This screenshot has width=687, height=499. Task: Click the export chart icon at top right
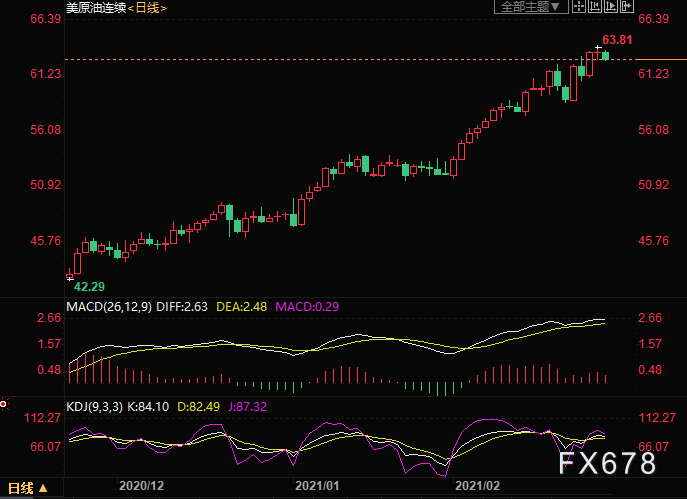[x=627, y=6]
